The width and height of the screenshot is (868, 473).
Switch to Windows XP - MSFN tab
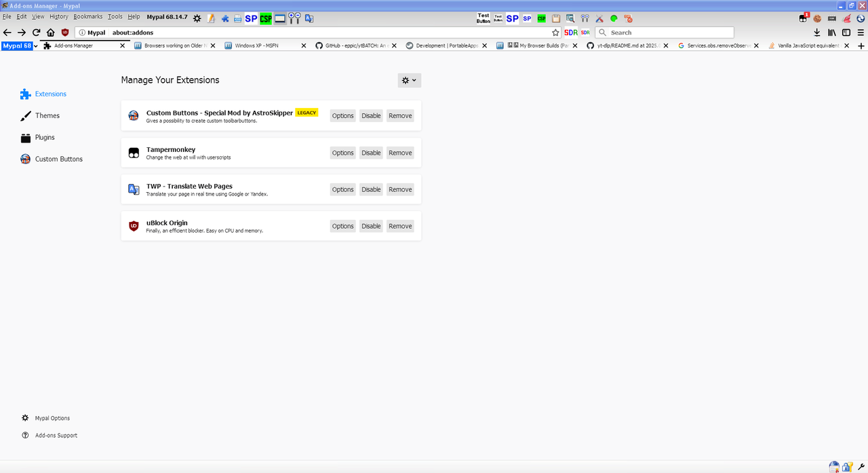264,45
